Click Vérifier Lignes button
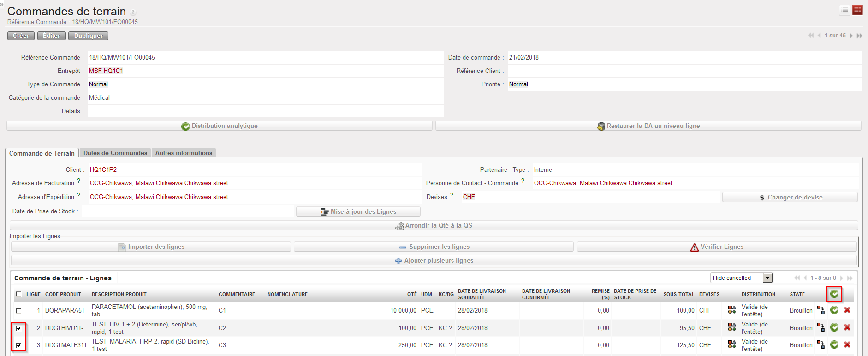 tap(717, 247)
